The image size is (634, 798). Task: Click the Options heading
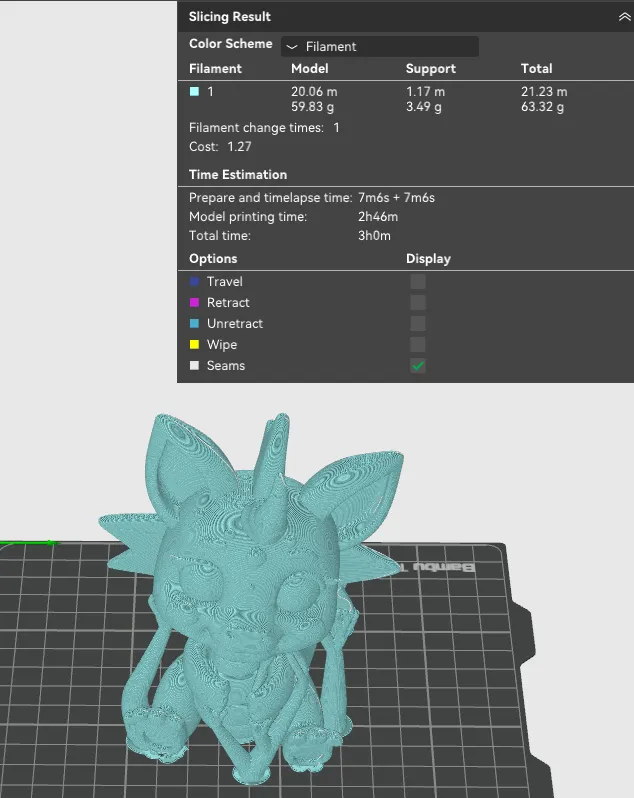pos(213,259)
